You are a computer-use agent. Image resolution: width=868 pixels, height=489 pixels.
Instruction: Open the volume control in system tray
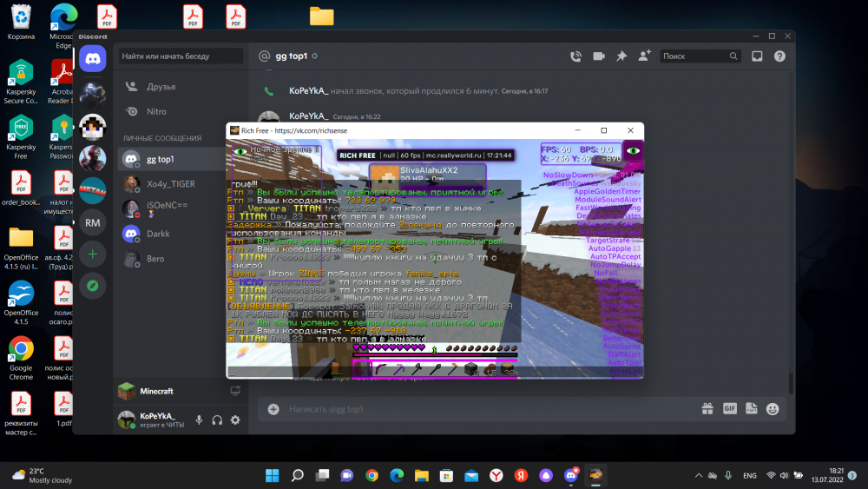coord(784,475)
